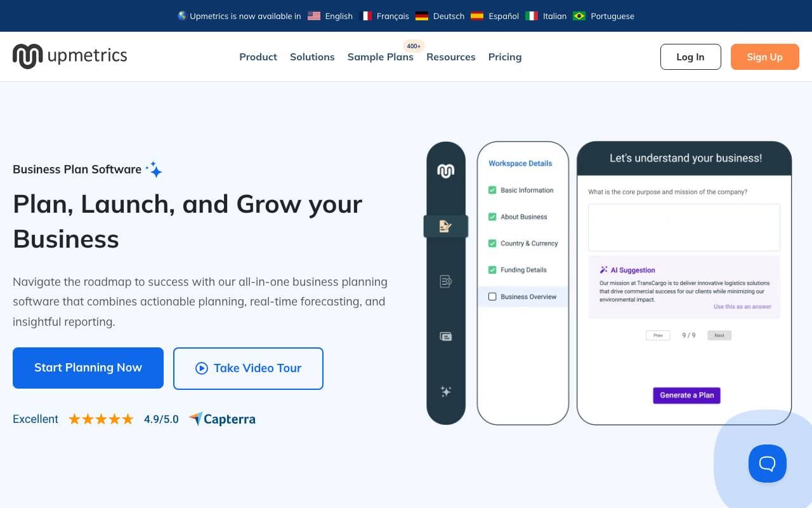Screen dimensions: 812x508
Task: Open the Sample Plans menu
Action: pyautogui.click(x=381, y=57)
